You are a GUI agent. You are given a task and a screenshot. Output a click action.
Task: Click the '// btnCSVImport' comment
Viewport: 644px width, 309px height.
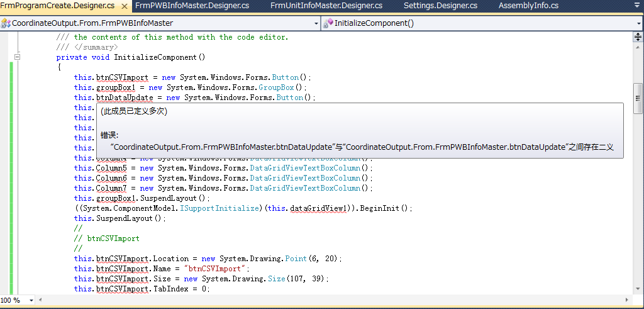[x=107, y=239]
